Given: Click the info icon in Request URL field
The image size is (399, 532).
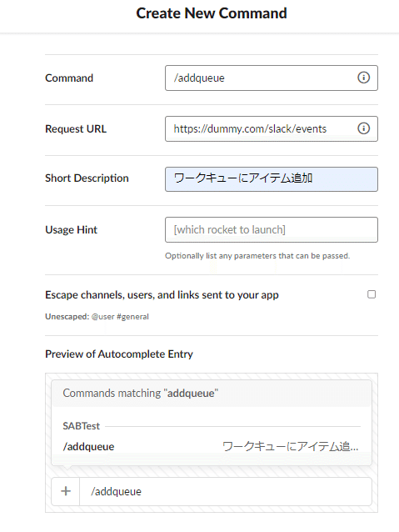Looking at the screenshot, I should [x=363, y=128].
